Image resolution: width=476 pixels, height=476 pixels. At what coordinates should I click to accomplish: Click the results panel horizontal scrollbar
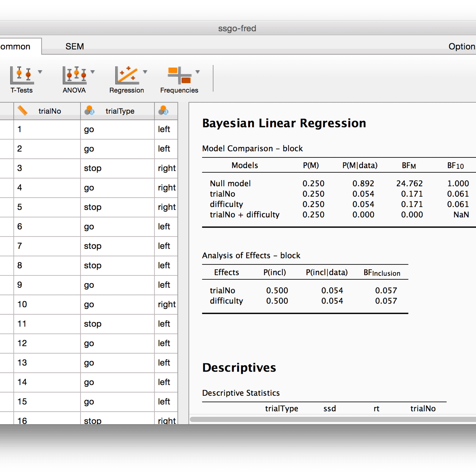click(333, 419)
